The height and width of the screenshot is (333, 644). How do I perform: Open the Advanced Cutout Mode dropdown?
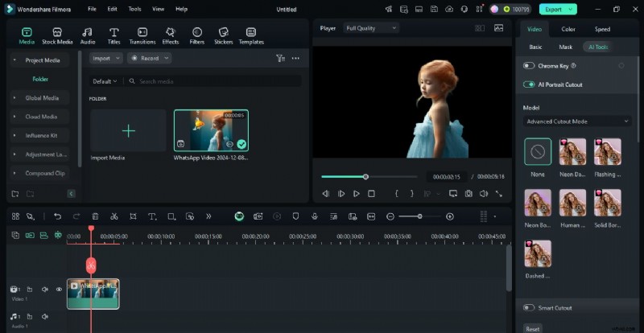tap(576, 121)
